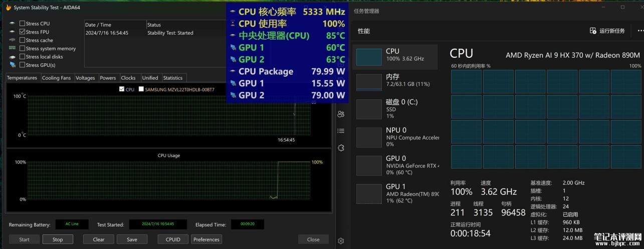
Task: Click the 24.0 MB L3 cache value
Action: [572, 238]
